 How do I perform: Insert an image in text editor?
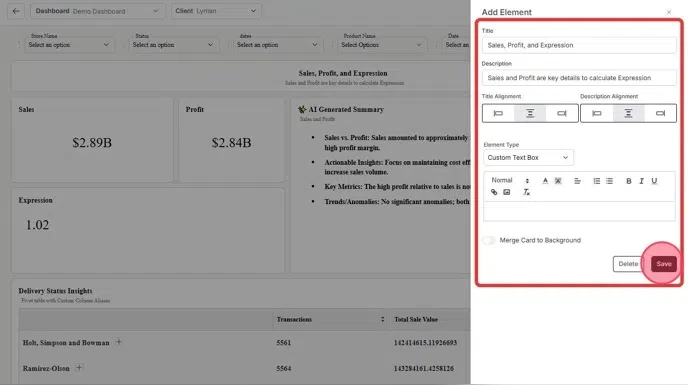507,192
